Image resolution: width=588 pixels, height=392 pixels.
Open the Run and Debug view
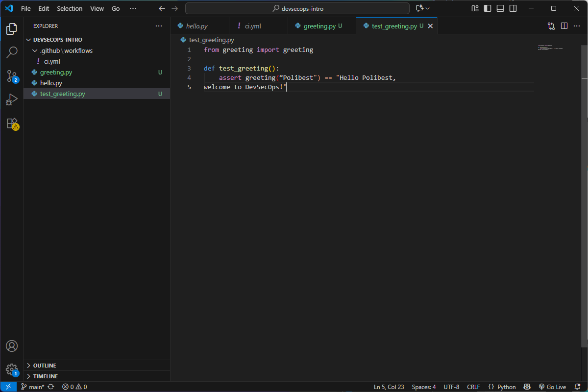tap(12, 99)
